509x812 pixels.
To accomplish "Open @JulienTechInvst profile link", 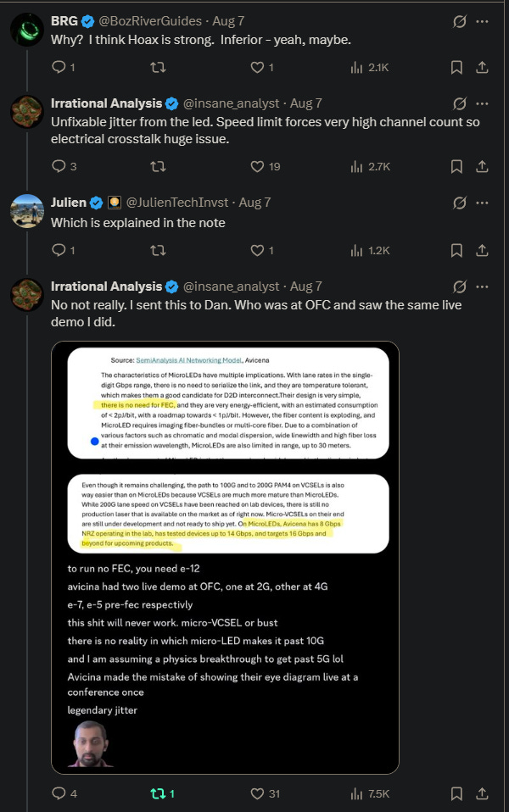I will pyautogui.click(x=177, y=203).
